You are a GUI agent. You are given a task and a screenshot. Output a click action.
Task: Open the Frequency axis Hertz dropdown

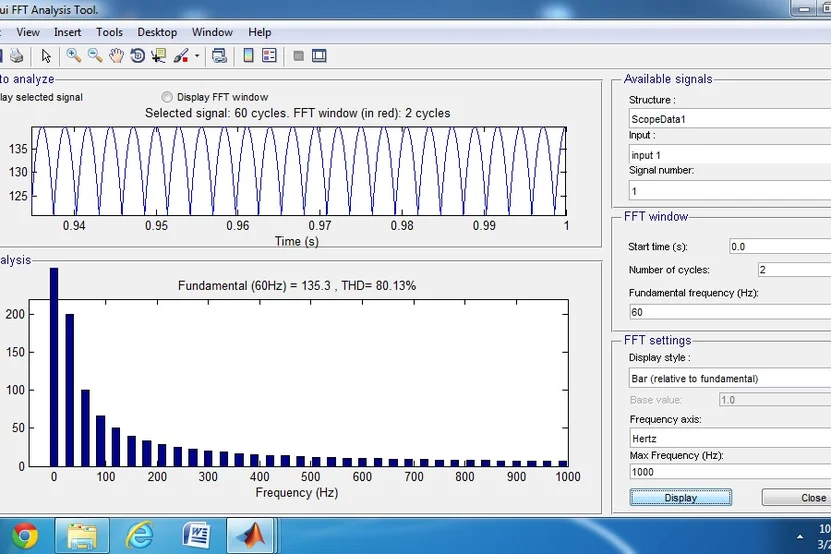728,438
